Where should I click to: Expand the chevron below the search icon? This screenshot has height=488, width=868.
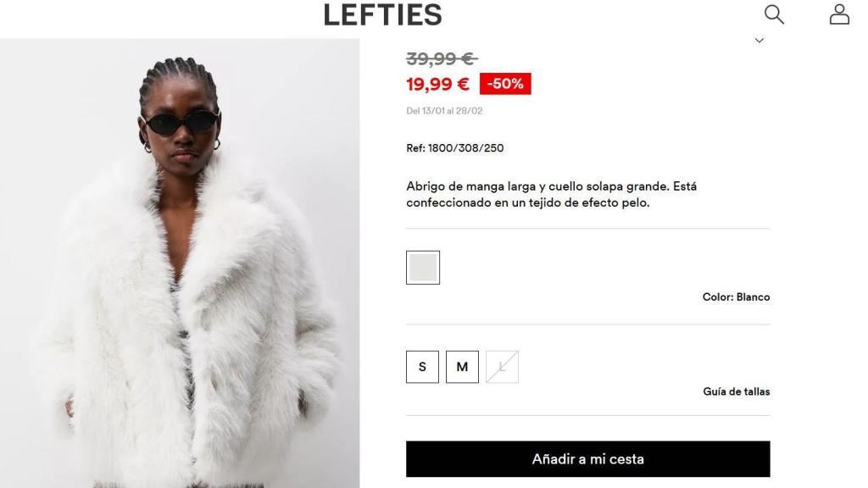coord(759,41)
